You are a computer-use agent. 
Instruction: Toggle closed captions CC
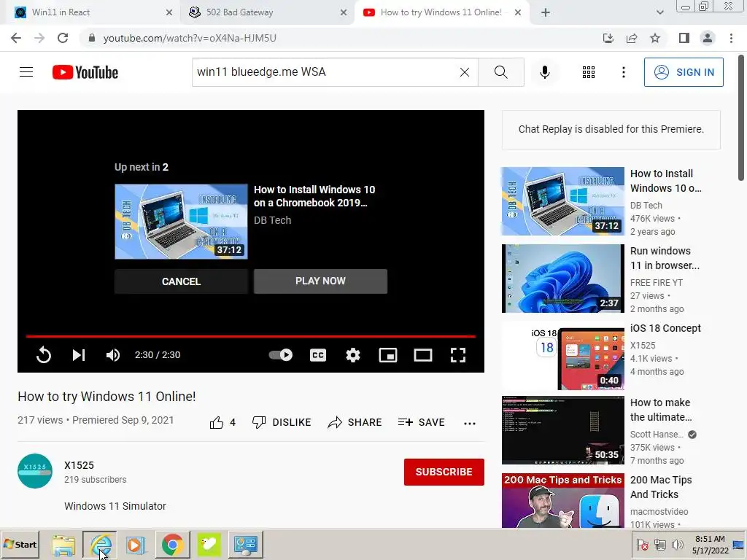[x=318, y=355]
